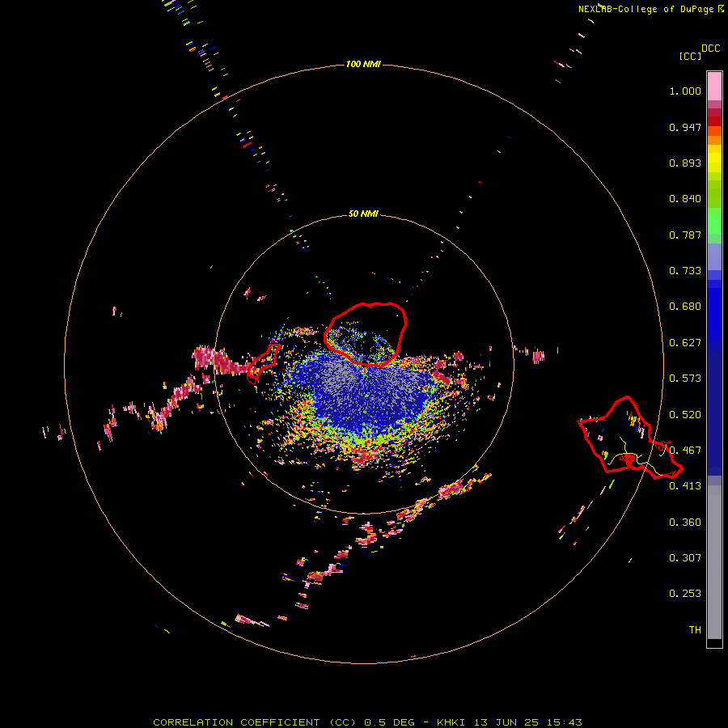The image size is (728, 728).
Task: Click the 50 NMI range ring label
Action: 363,214
